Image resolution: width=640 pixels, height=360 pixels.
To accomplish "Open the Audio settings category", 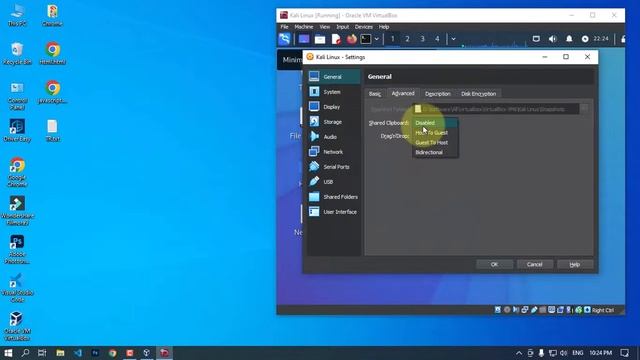I will coord(333,137).
